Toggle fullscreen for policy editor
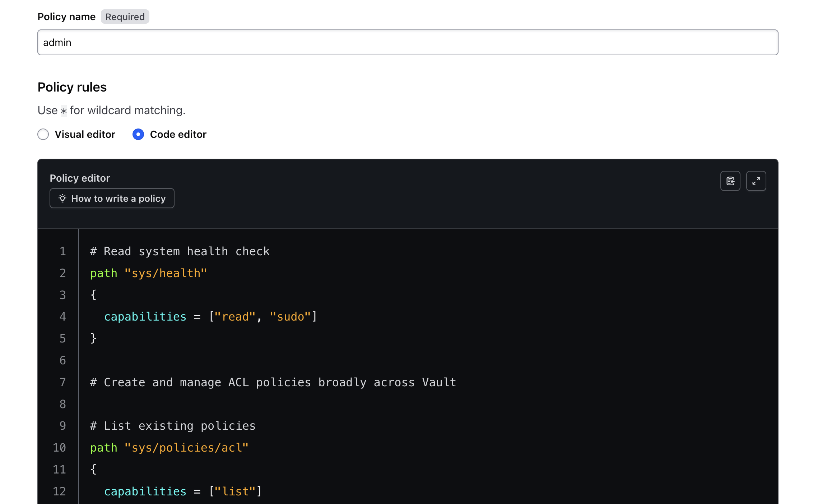Screen dimensions: 813x504 coord(756,181)
